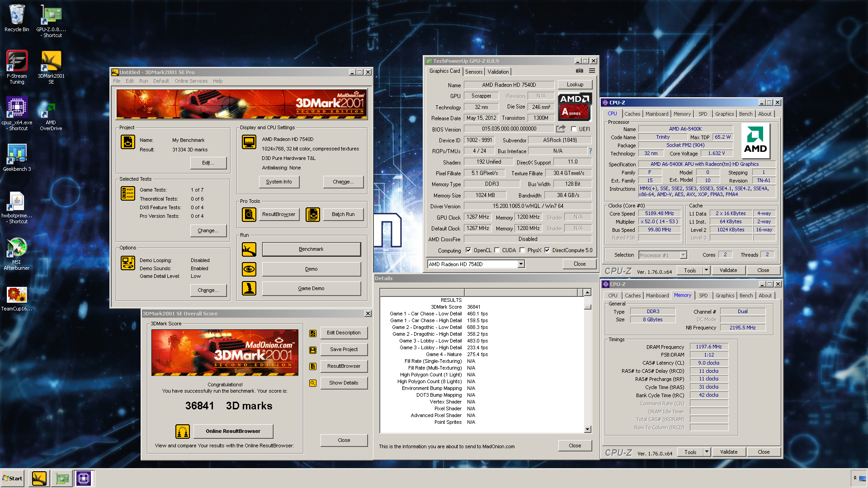Click the Online ResultBrowser button

pos(233,431)
